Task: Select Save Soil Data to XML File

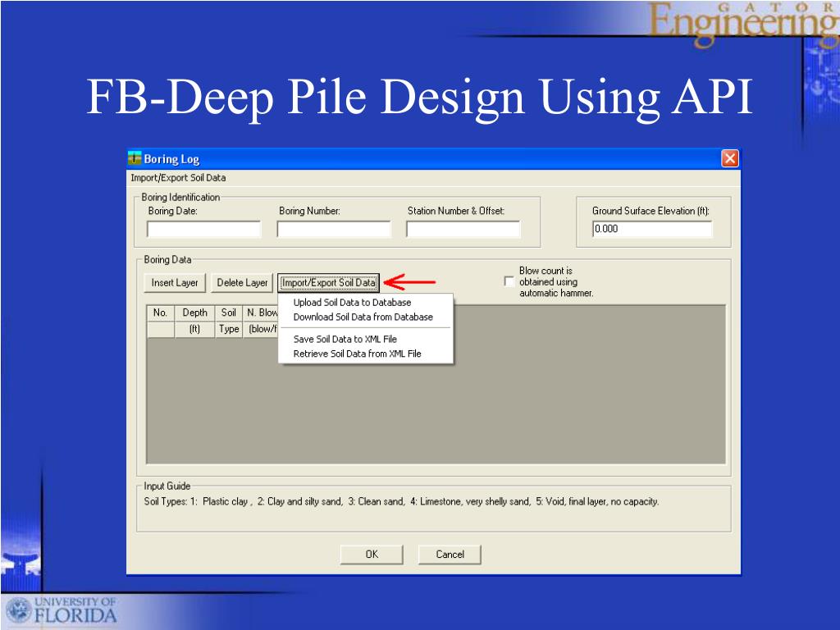Action: coord(345,339)
